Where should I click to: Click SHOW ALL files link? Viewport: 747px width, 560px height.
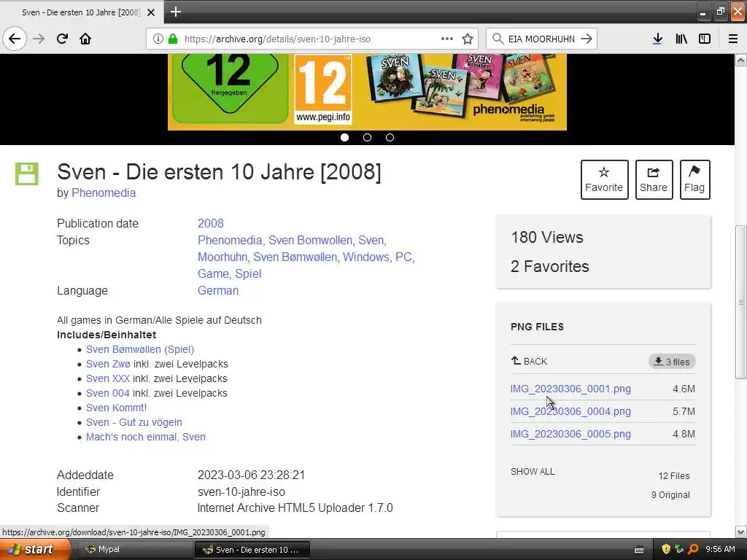pyautogui.click(x=533, y=472)
